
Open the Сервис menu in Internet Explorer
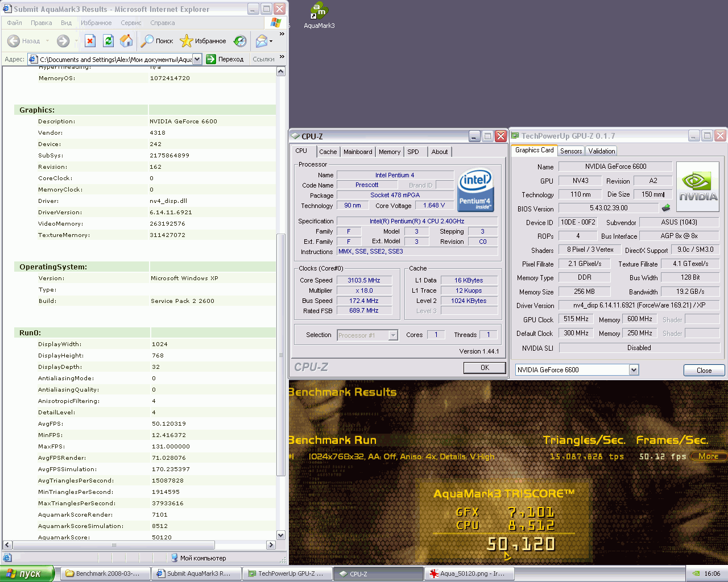click(131, 23)
